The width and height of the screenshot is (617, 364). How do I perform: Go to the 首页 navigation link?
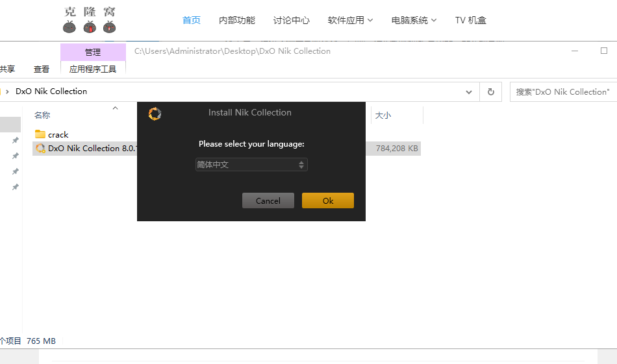(192, 20)
